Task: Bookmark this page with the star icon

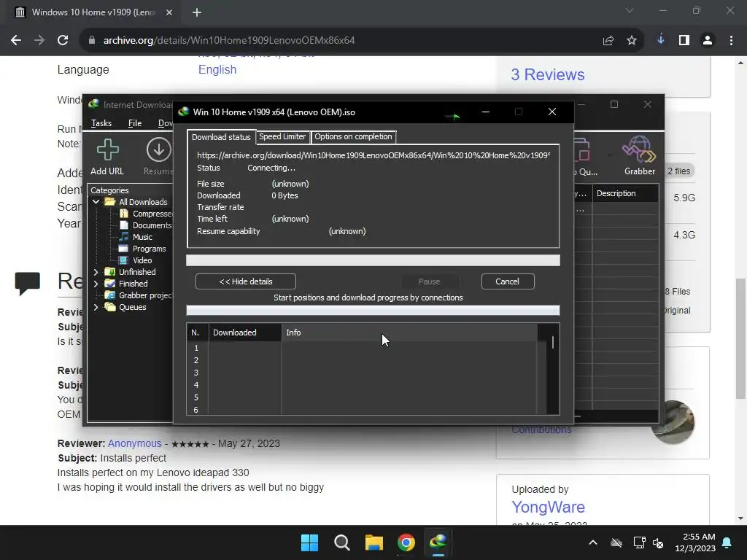Action: [x=632, y=41]
